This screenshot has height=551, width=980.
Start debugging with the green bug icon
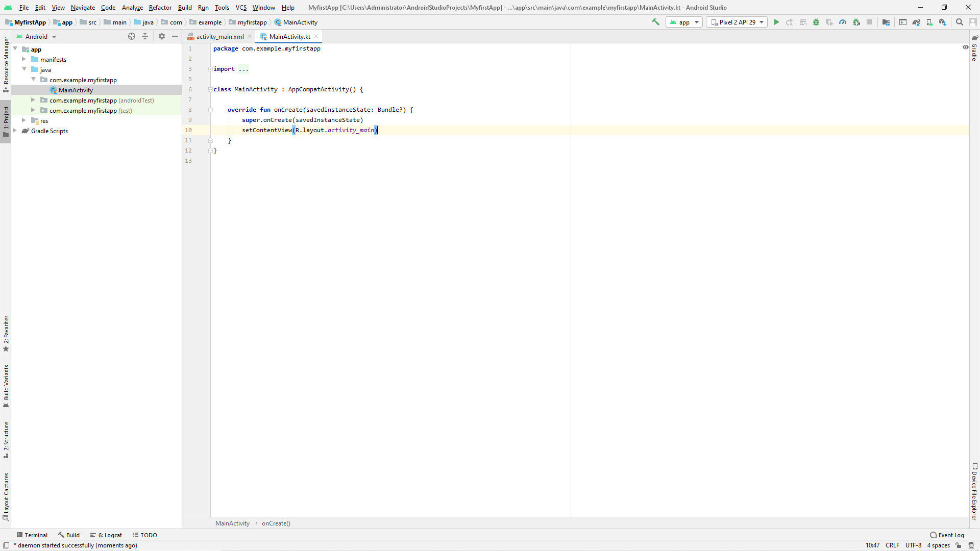coord(816,22)
